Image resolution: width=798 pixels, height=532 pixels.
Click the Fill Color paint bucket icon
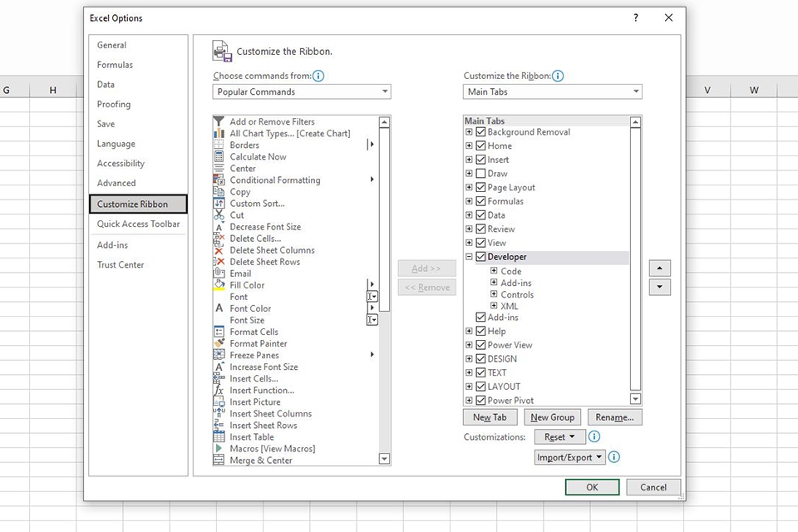pyautogui.click(x=219, y=285)
